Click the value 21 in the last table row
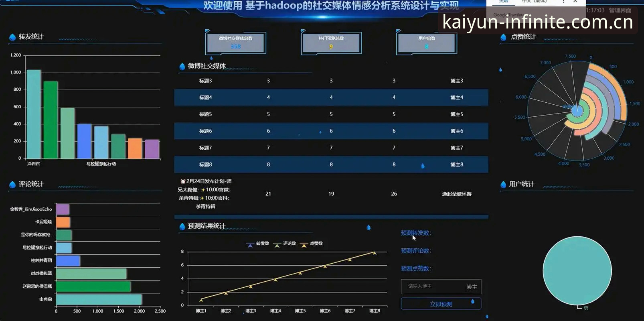Screen dimensions: 644x321 pos(268,194)
